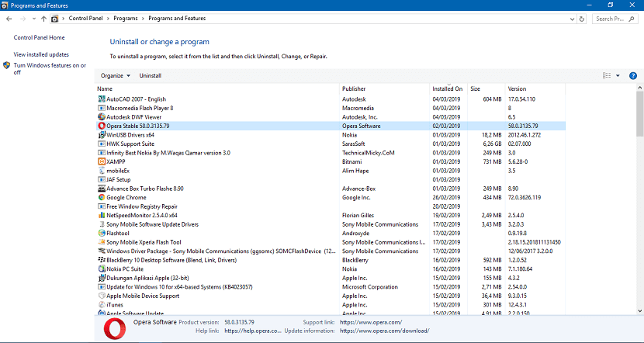Click the 72.0.3626.119 version cell
This screenshot has width=644, height=343.
(525, 198)
